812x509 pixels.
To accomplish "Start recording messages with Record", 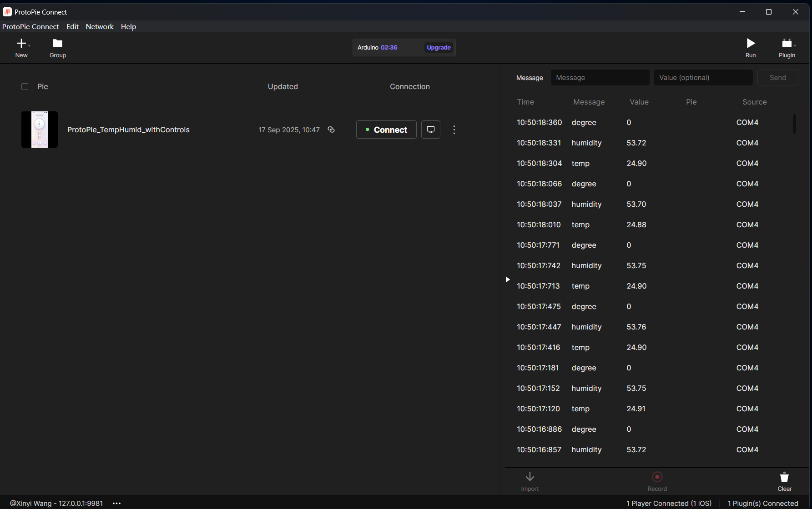I will click(657, 477).
